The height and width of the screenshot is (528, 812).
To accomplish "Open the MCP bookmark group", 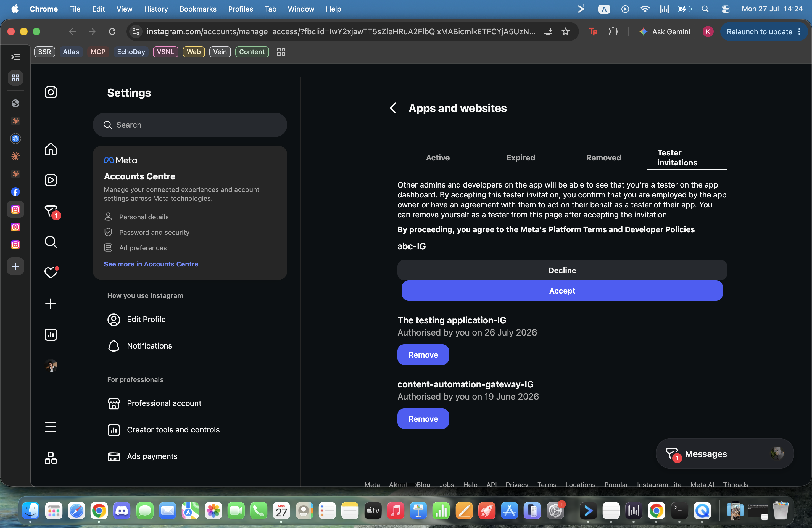I will pyautogui.click(x=98, y=52).
